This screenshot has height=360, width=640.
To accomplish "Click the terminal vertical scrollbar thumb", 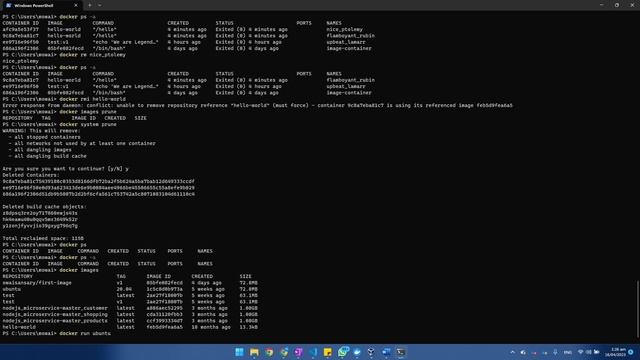I will pyautogui.click(x=638, y=309).
